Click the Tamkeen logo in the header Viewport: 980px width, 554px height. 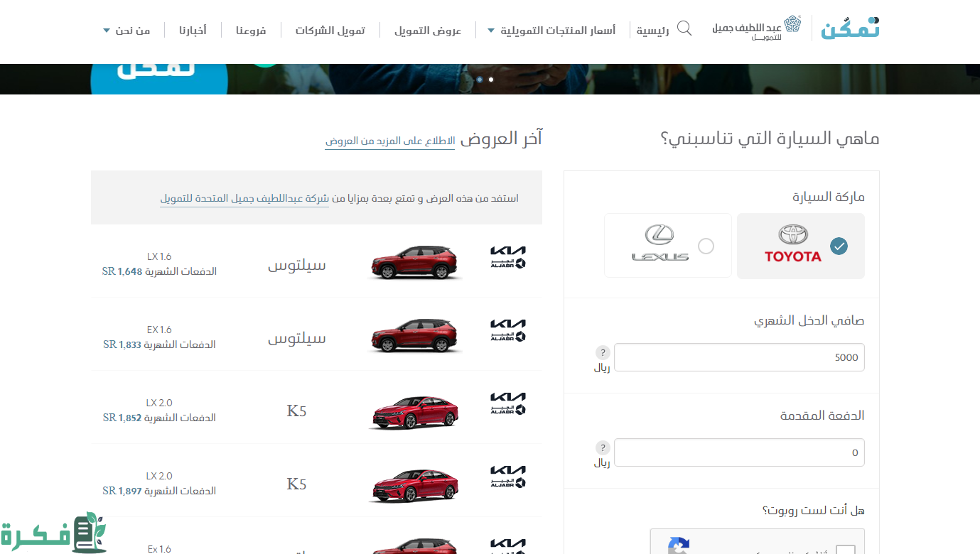click(x=850, y=28)
